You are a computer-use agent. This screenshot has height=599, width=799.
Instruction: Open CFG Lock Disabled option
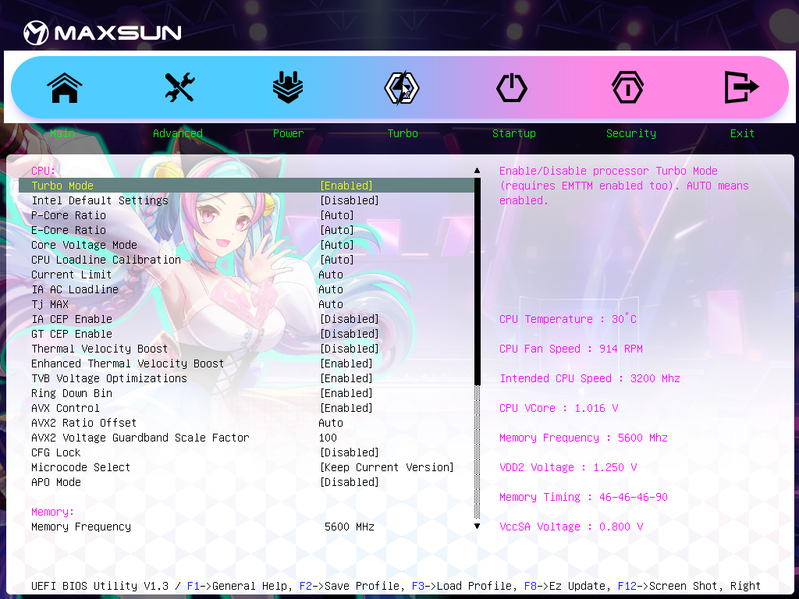(x=350, y=452)
